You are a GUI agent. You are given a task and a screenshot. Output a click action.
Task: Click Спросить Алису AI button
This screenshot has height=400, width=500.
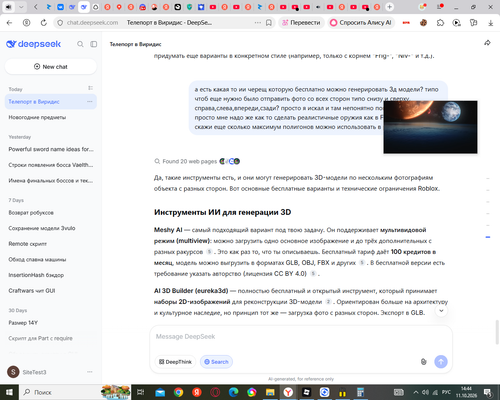click(361, 23)
